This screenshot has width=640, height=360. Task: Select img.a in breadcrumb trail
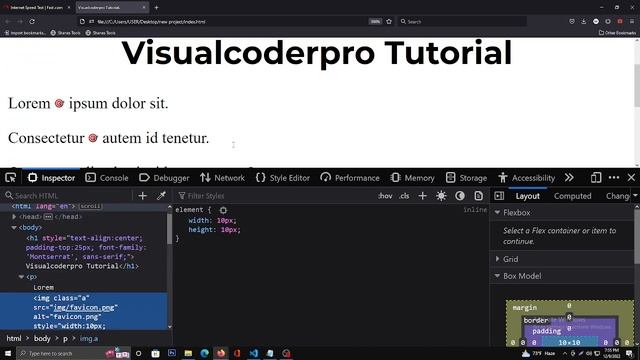(x=89, y=338)
